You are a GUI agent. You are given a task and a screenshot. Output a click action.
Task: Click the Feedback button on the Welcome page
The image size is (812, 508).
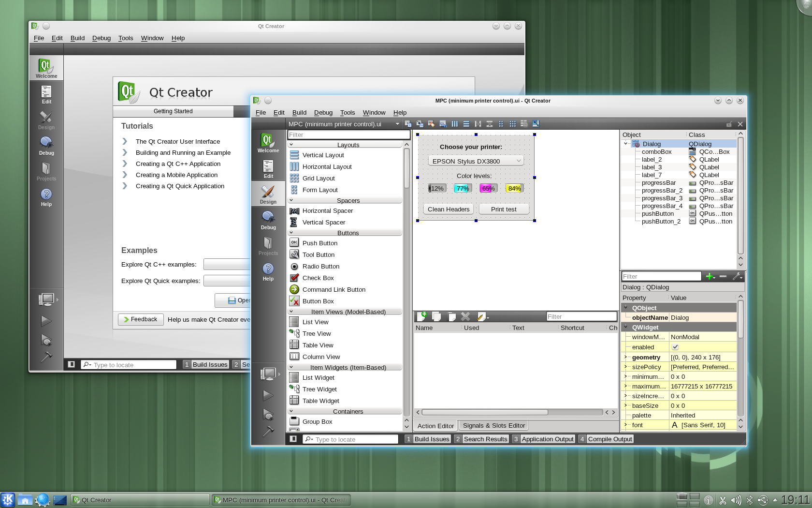point(140,319)
